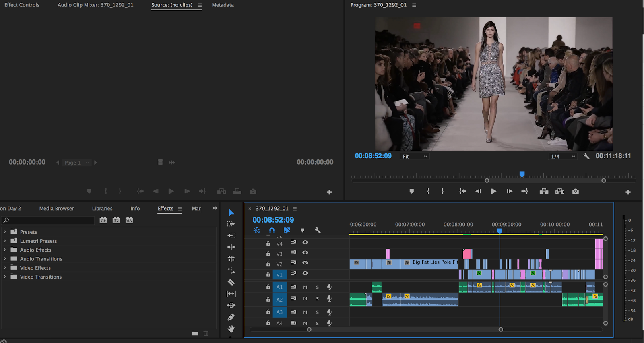Enable voice-over record on A1
Image resolution: width=644 pixels, height=343 pixels.
[x=329, y=287]
